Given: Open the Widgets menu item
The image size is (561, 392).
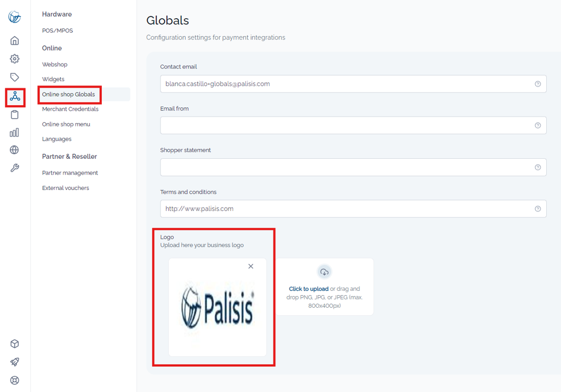Looking at the screenshot, I should pos(53,79).
